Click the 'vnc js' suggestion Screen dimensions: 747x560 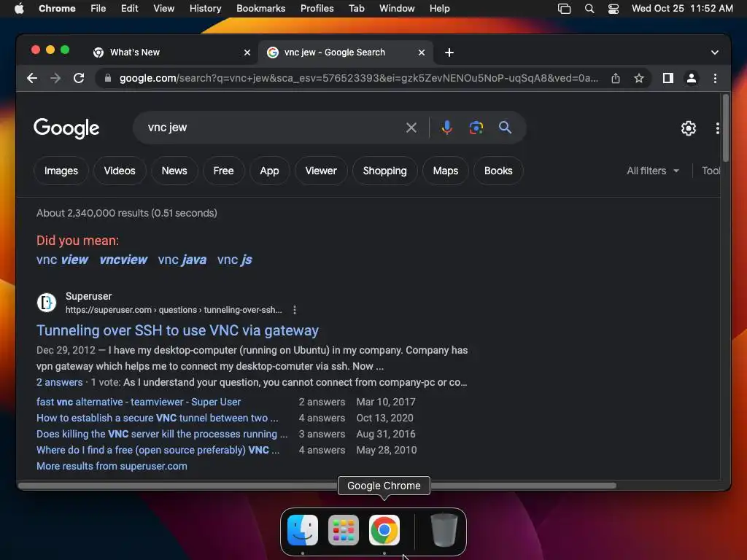(x=234, y=260)
